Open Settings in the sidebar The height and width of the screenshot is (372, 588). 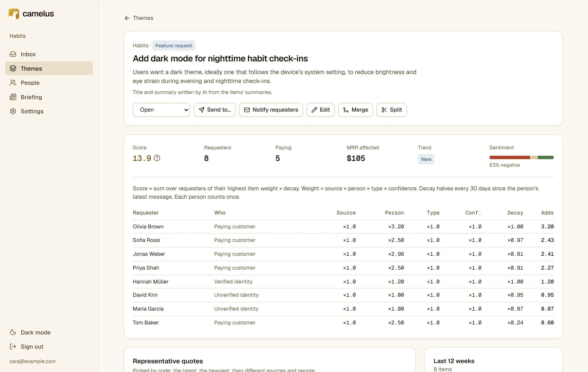[x=49, y=111]
